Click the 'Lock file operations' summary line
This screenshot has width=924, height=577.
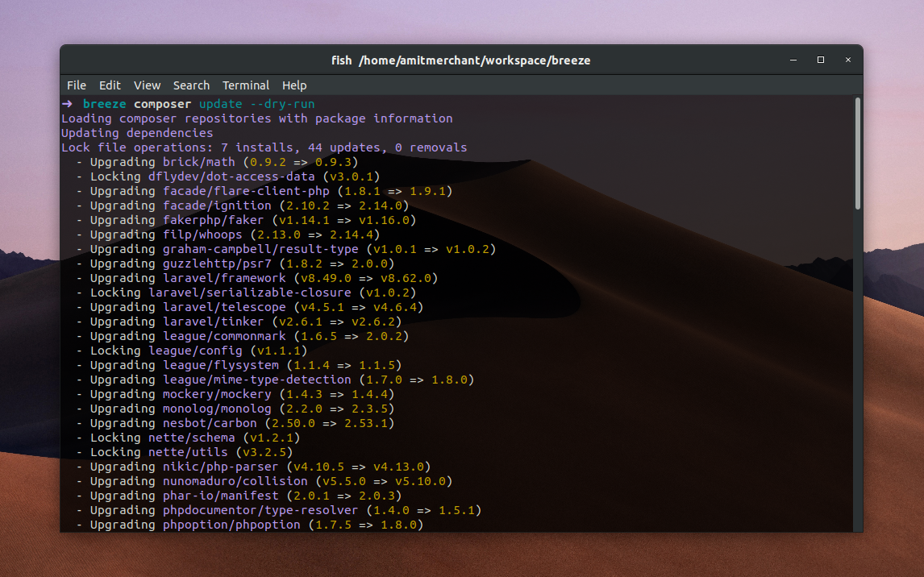(x=264, y=147)
